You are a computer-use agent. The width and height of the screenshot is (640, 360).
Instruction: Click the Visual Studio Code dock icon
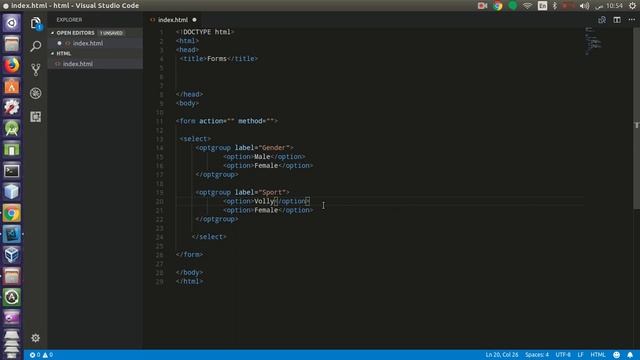[x=11, y=234]
